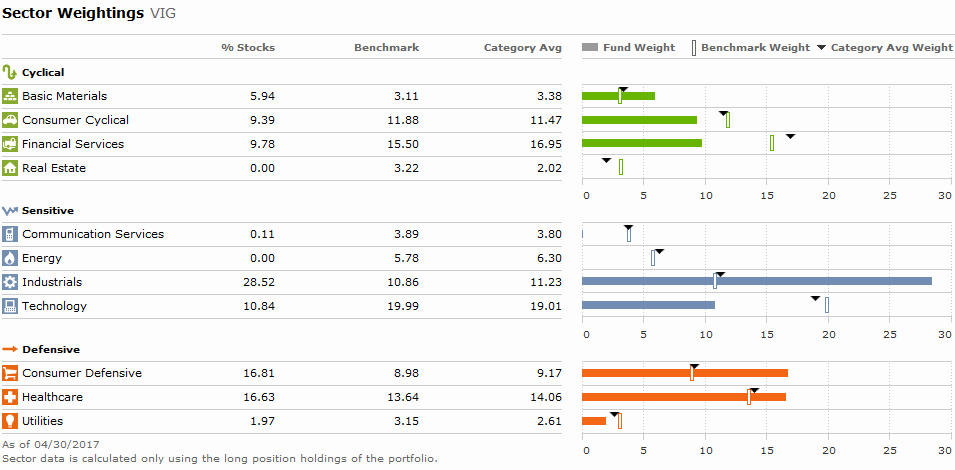Click Industrials % Stocks value 28.52
955x470 pixels.
(x=258, y=282)
